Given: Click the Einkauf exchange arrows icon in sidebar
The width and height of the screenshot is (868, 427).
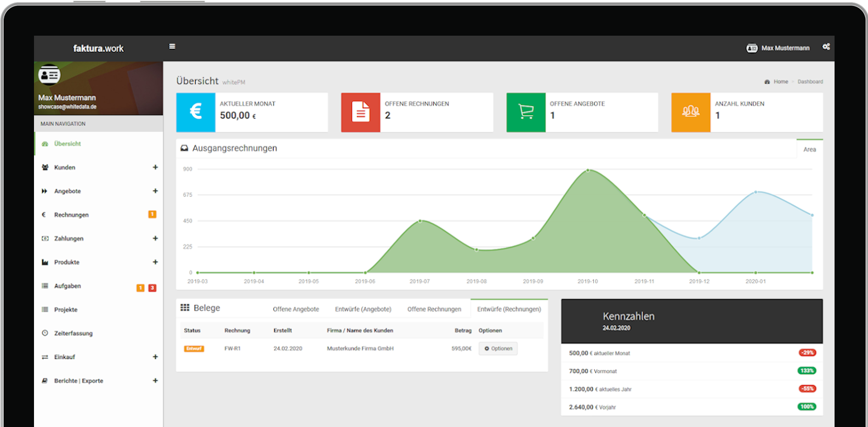Looking at the screenshot, I should coord(45,357).
